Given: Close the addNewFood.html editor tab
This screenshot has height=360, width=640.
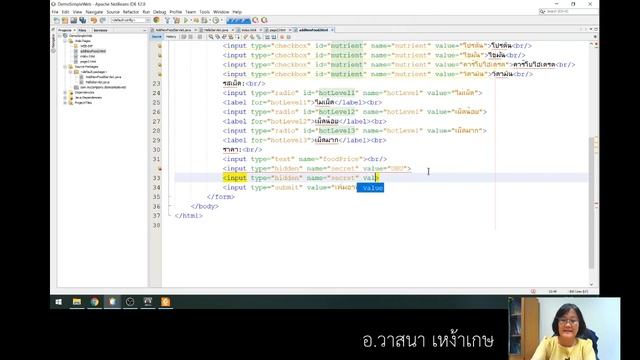Looking at the screenshot, I should coord(333,30).
